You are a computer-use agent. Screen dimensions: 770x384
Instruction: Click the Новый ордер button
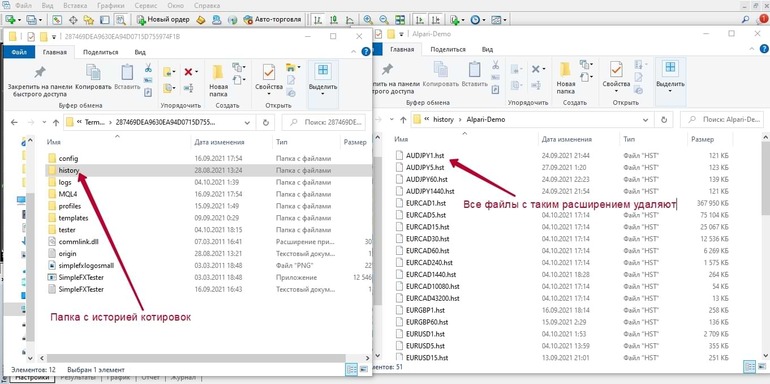coord(162,20)
